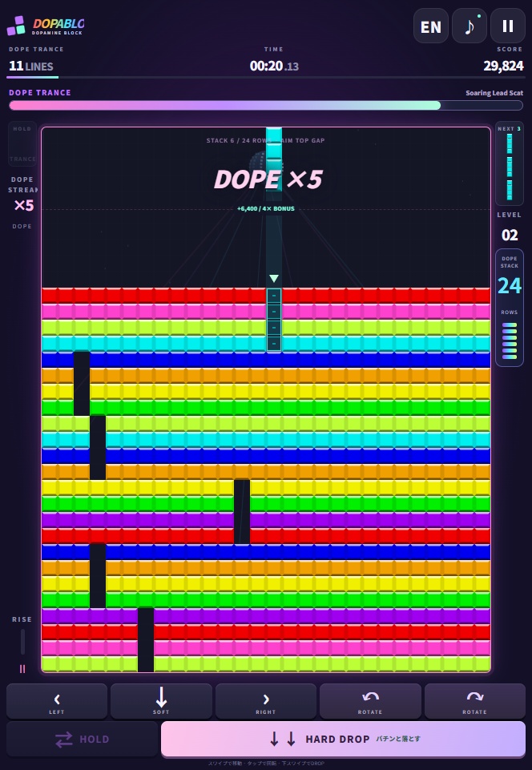Screen dimensions: 532x770
Task: Click the ghost piece landing marker triangle
Action: point(274,279)
